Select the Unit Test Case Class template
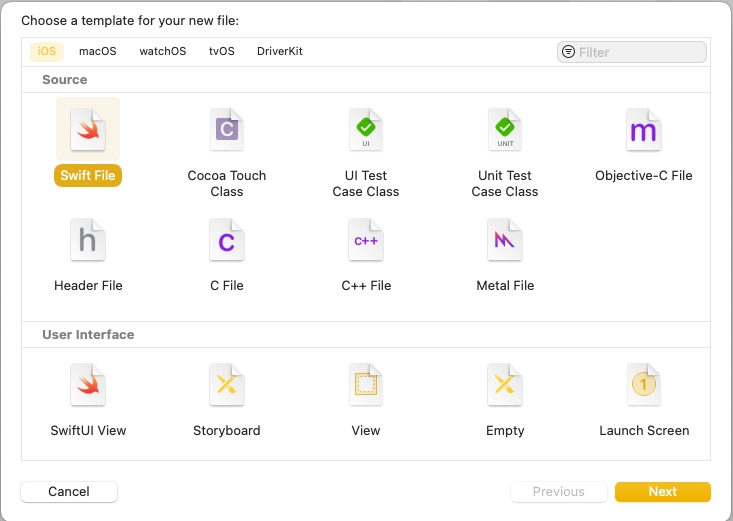 (x=505, y=130)
